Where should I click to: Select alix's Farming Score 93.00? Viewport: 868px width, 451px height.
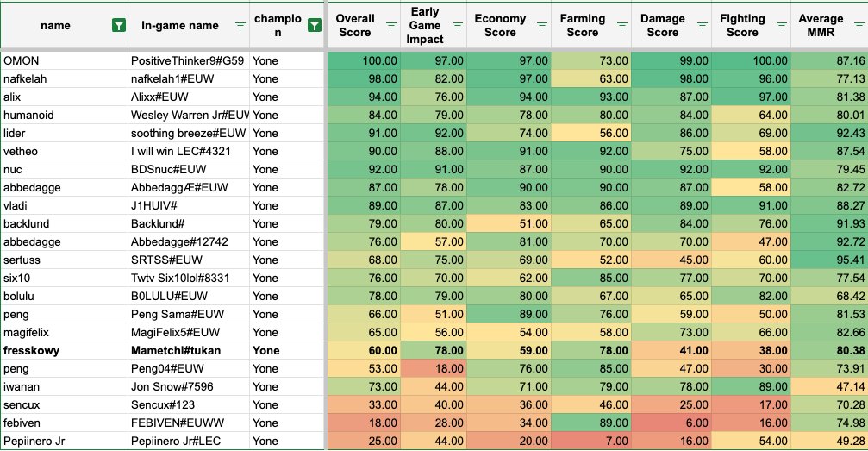point(591,97)
